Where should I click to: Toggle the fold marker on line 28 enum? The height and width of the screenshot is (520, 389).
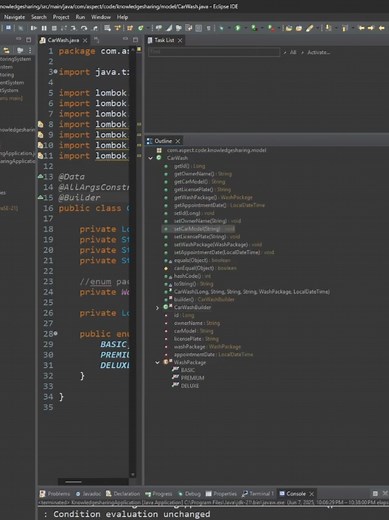pos(56,333)
